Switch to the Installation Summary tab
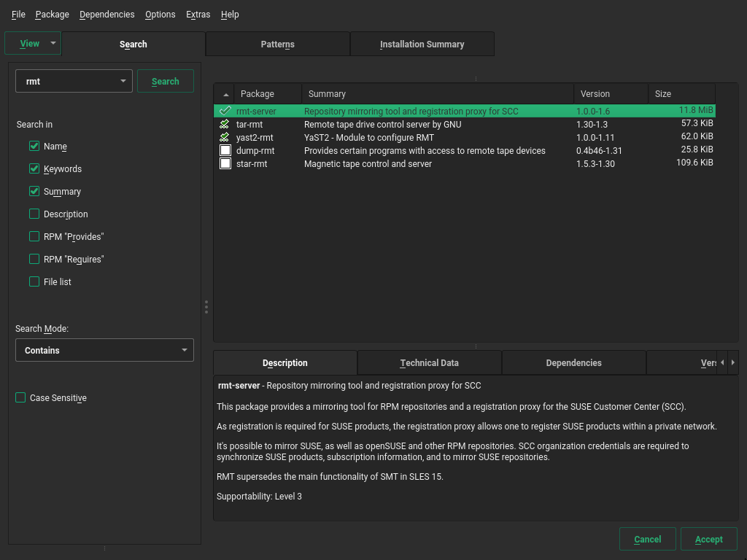 [422, 44]
